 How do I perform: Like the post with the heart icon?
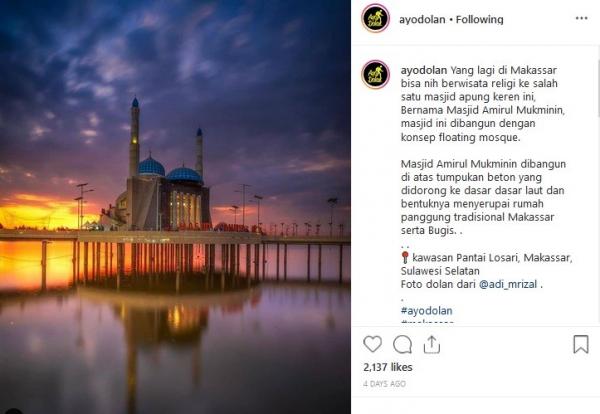[x=372, y=344]
